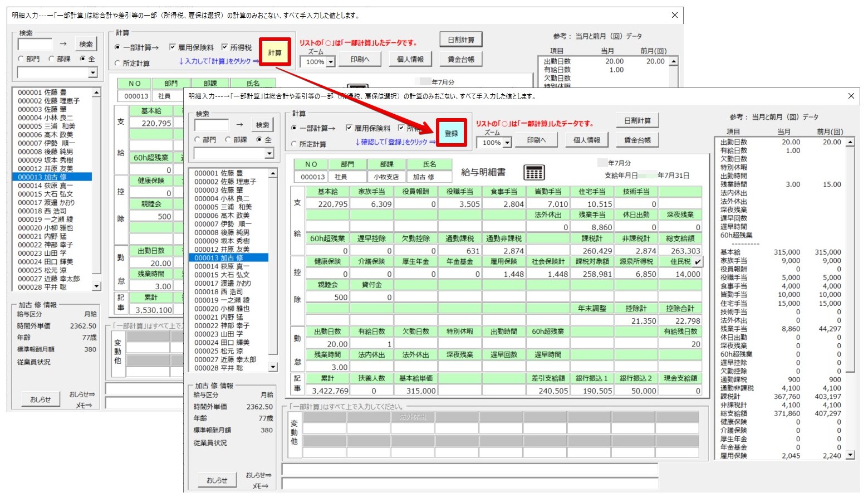
Task: Click the cyan 登録 register button
Action: point(451,133)
